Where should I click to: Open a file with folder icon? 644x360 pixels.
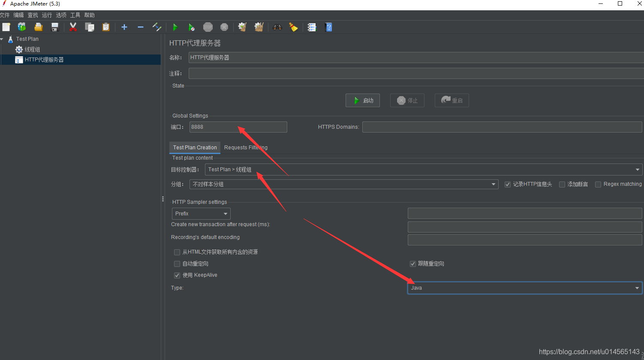[39, 27]
